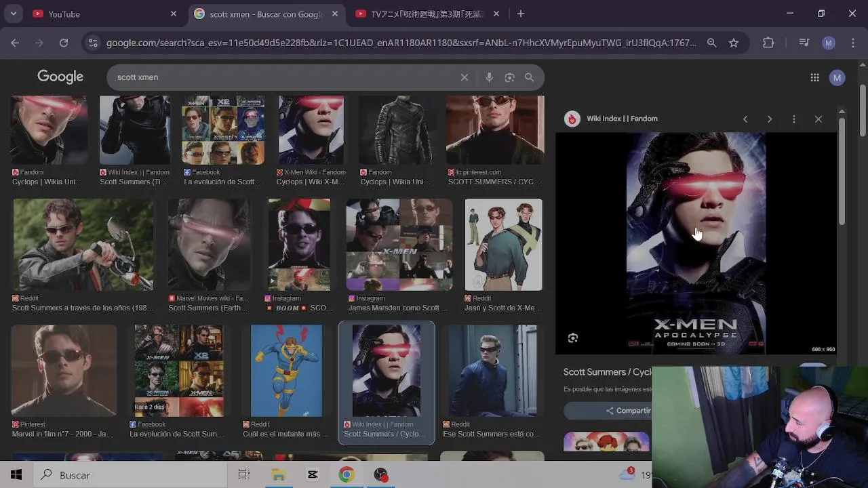Open the X-Men Apocalypse poster image
This screenshot has height=488, width=868.
pyautogui.click(x=696, y=243)
